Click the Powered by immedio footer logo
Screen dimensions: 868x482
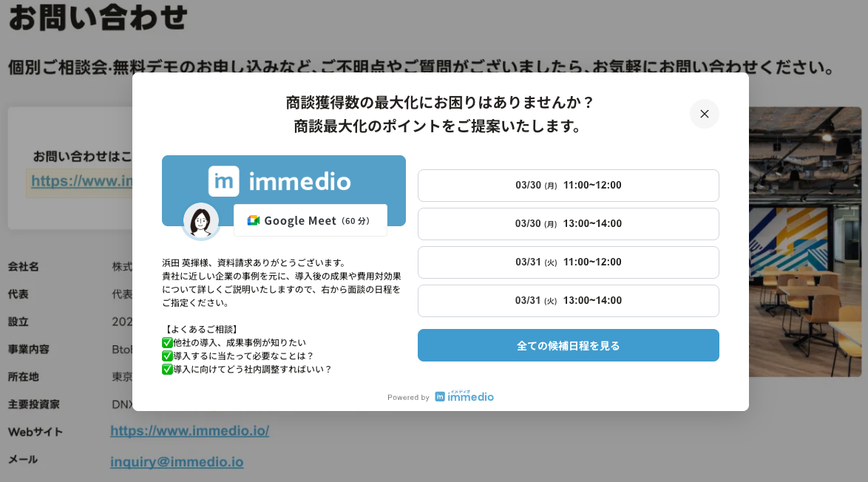point(464,397)
